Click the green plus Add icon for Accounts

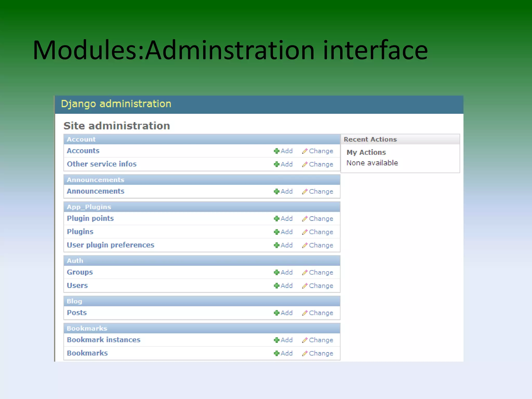tap(277, 151)
